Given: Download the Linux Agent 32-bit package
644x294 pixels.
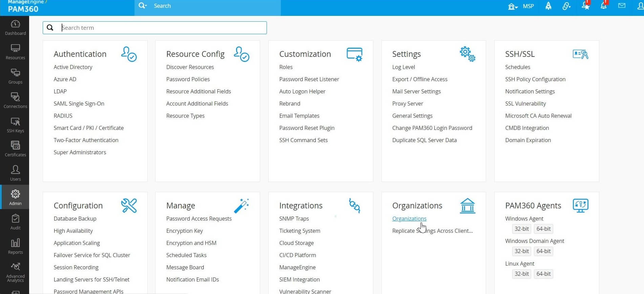Looking at the screenshot, I should tap(521, 274).
